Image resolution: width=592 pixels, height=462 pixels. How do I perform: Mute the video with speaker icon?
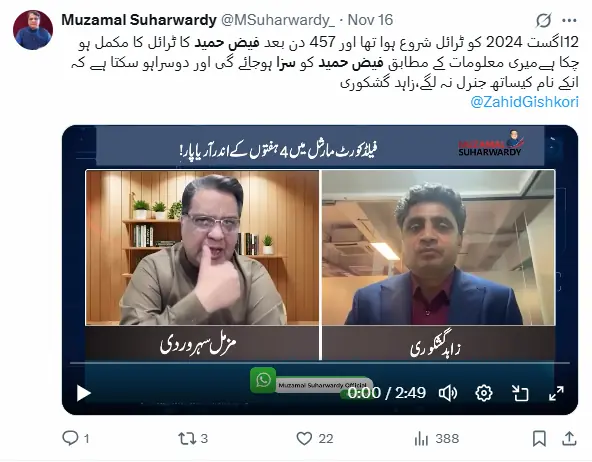tap(448, 393)
